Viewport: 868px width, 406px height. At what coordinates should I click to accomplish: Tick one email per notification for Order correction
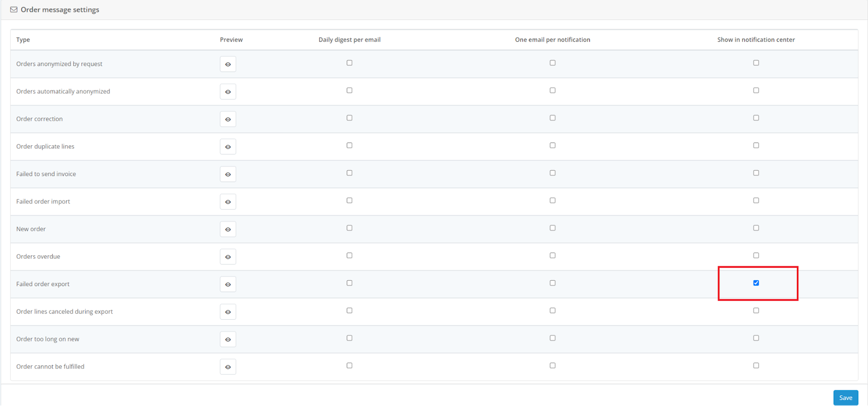tap(552, 118)
